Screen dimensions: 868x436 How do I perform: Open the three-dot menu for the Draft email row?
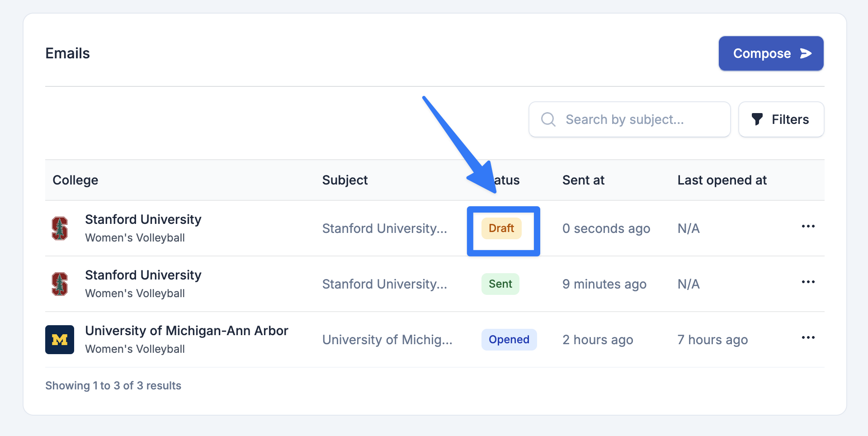point(808,226)
